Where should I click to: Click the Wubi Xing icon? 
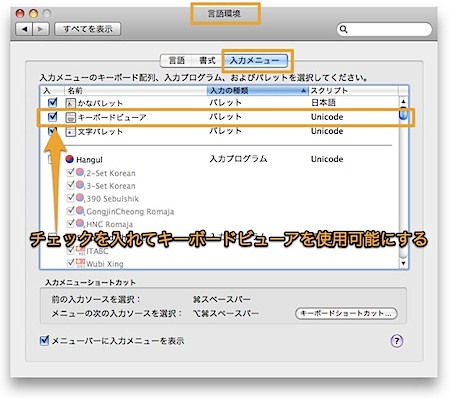click(80, 263)
